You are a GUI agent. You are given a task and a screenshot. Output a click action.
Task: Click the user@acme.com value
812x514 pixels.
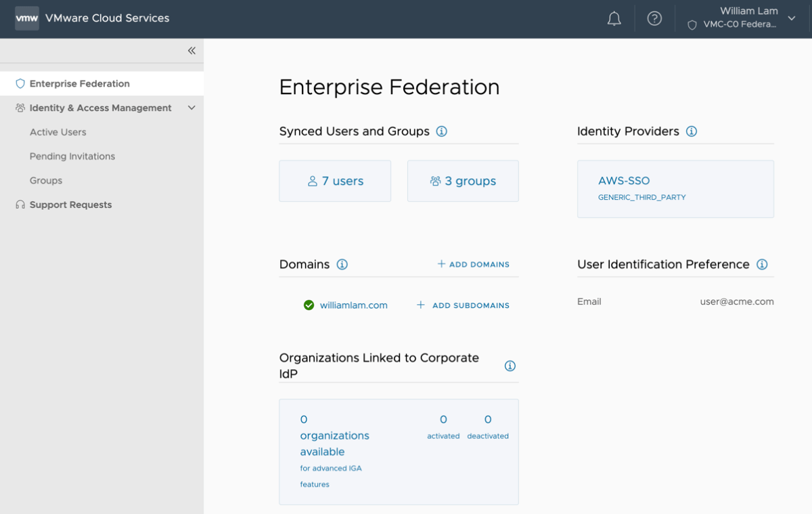point(737,302)
